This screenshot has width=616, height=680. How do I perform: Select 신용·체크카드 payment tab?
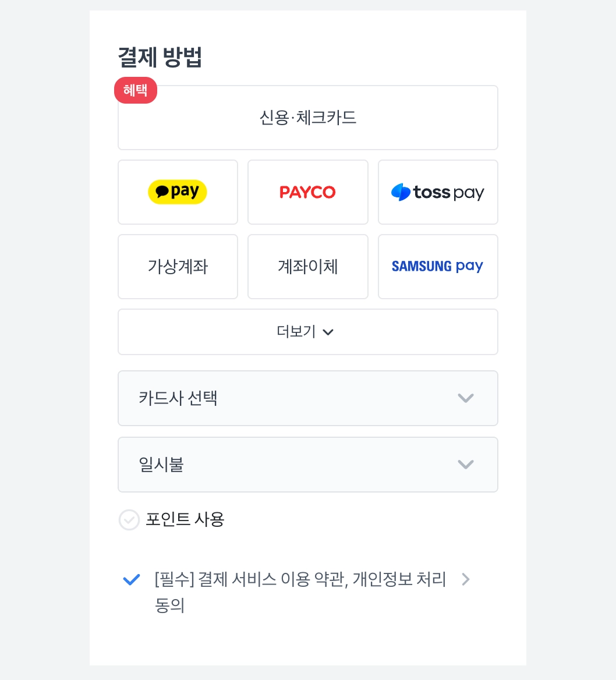click(x=308, y=118)
